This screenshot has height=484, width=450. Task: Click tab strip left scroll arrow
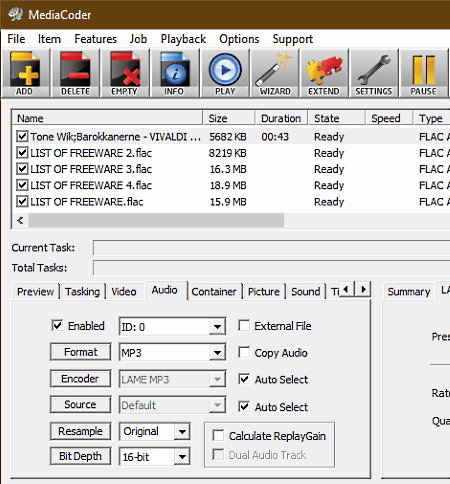(x=347, y=289)
